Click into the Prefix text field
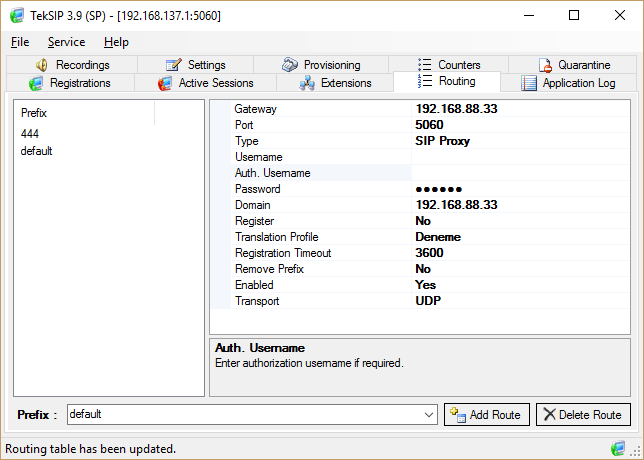Screen dimensions: 644x460 click(244, 414)
